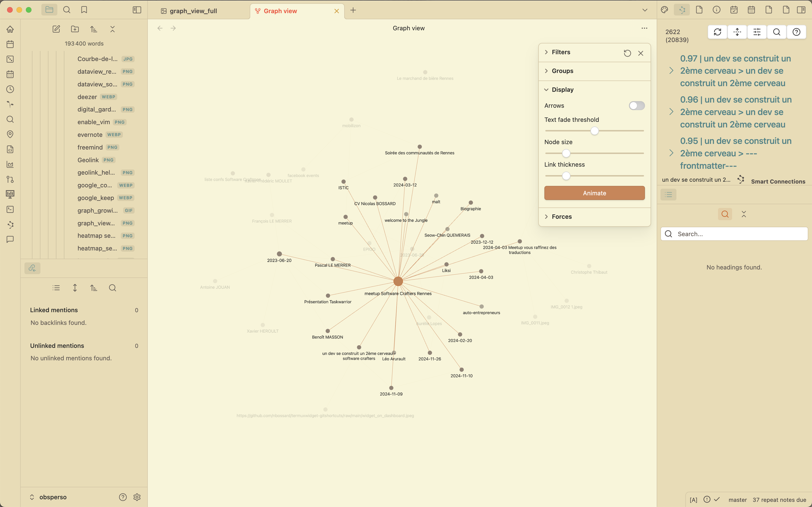The height and width of the screenshot is (507, 812).
Task: Click the new note icon
Action: [x=56, y=29]
